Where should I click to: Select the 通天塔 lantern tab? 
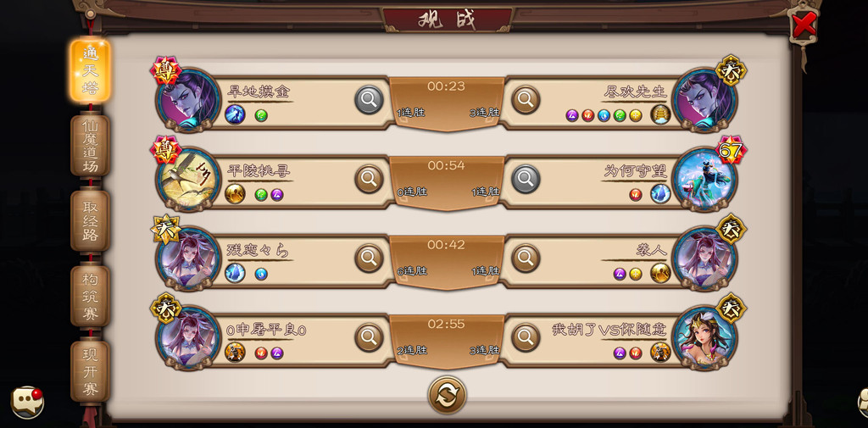90,70
